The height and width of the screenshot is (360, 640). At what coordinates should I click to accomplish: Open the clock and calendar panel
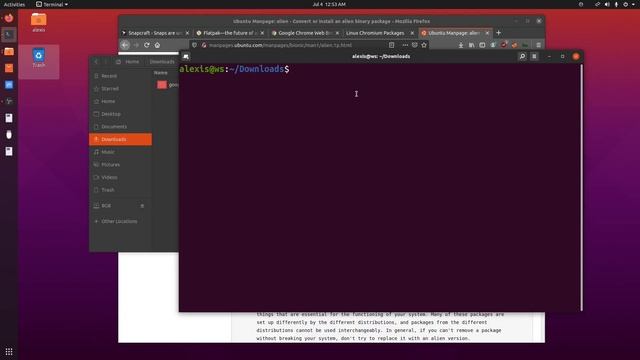point(329,4)
